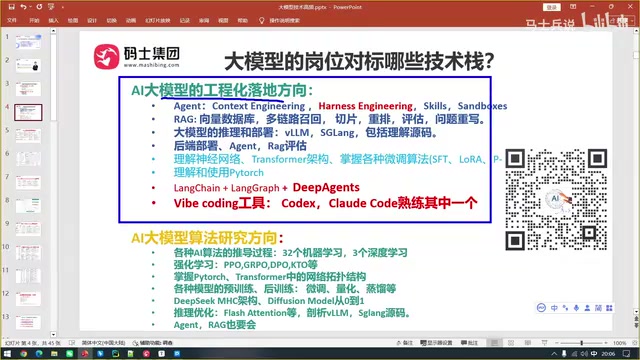Click main slide scrollbar up arrow
This screenshot has height=360, width=640.
click(636, 31)
